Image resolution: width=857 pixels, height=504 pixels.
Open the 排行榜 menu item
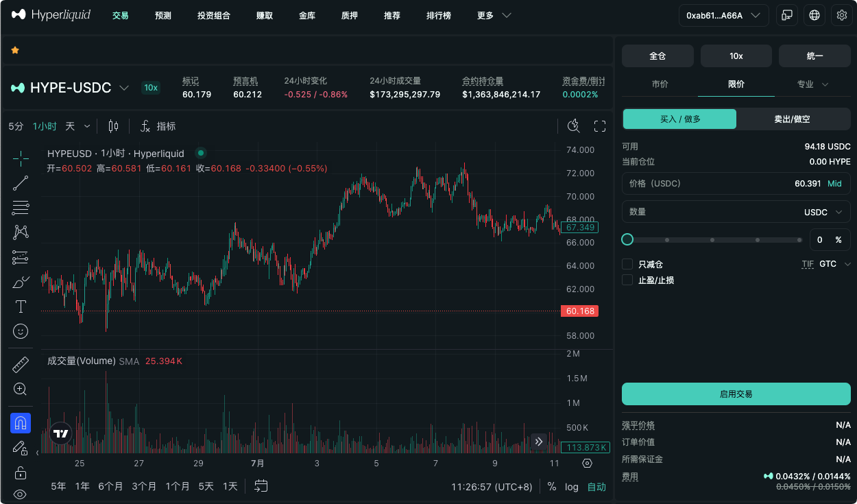(439, 15)
